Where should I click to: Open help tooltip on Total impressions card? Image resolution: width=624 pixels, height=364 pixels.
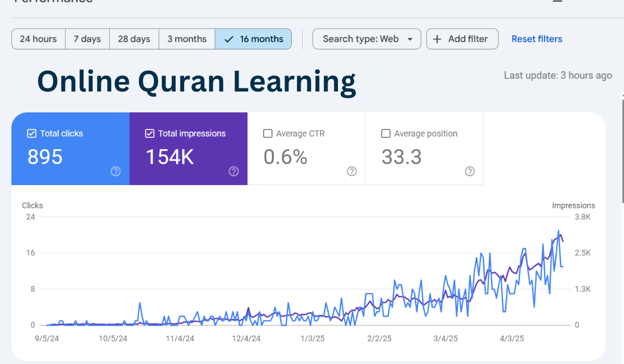pos(233,171)
